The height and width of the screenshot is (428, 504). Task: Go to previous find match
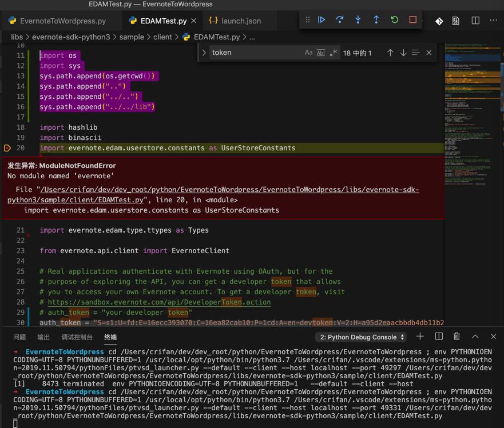(x=390, y=53)
